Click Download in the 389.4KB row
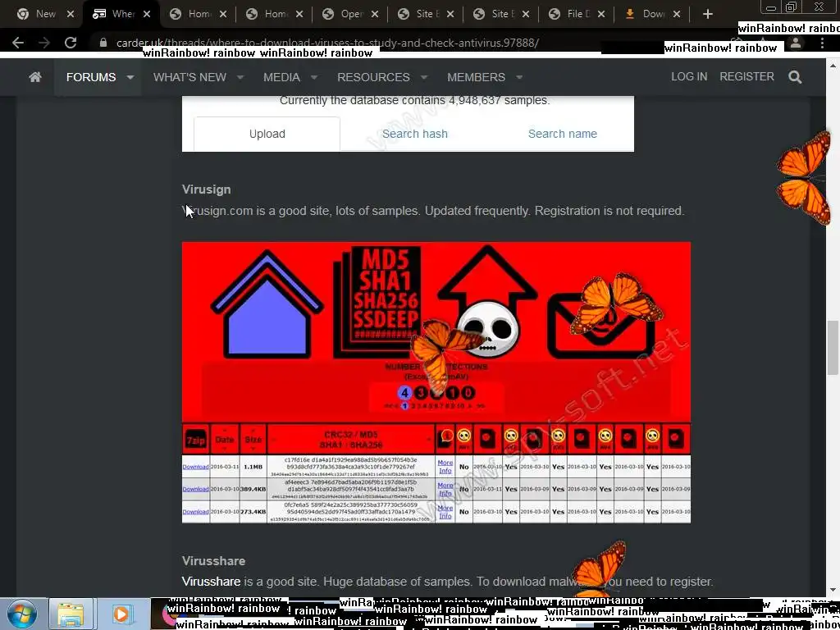 [195, 489]
